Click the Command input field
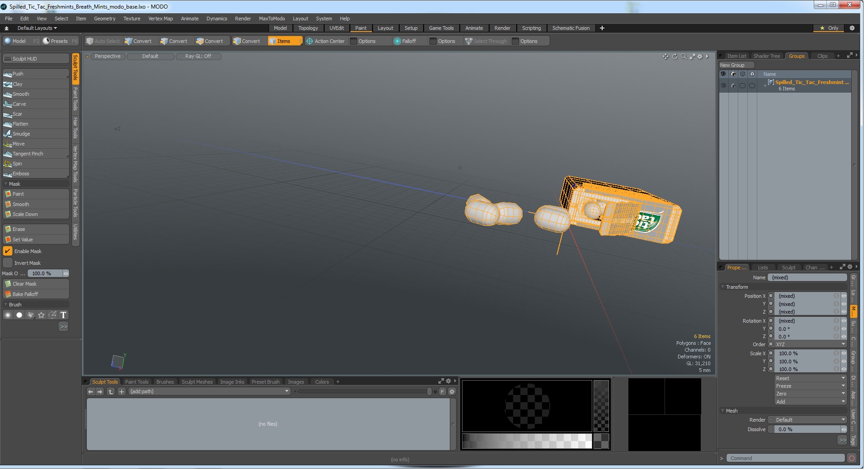The width and height of the screenshot is (868, 470). tap(785, 458)
